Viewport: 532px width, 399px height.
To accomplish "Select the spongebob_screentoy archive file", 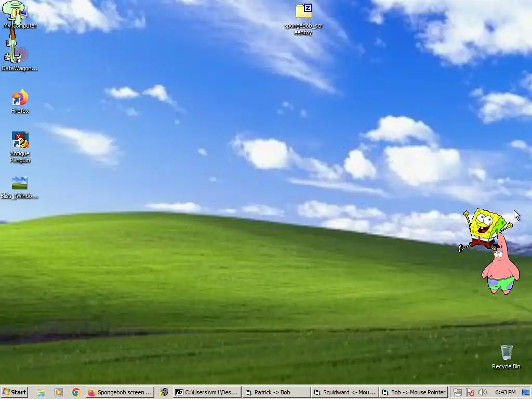I will coord(303,19).
